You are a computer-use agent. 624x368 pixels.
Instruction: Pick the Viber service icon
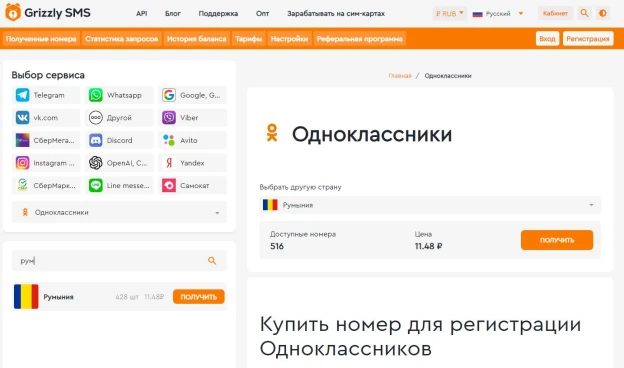point(169,118)
